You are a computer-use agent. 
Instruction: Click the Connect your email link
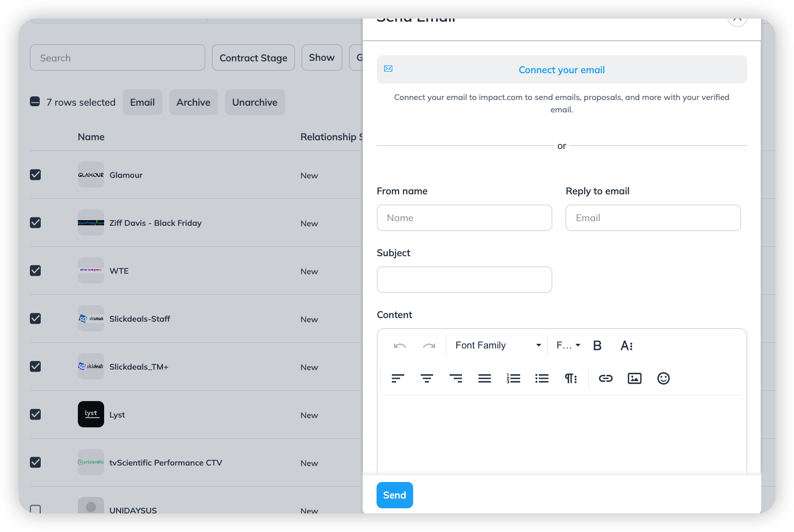coord(561,70)
